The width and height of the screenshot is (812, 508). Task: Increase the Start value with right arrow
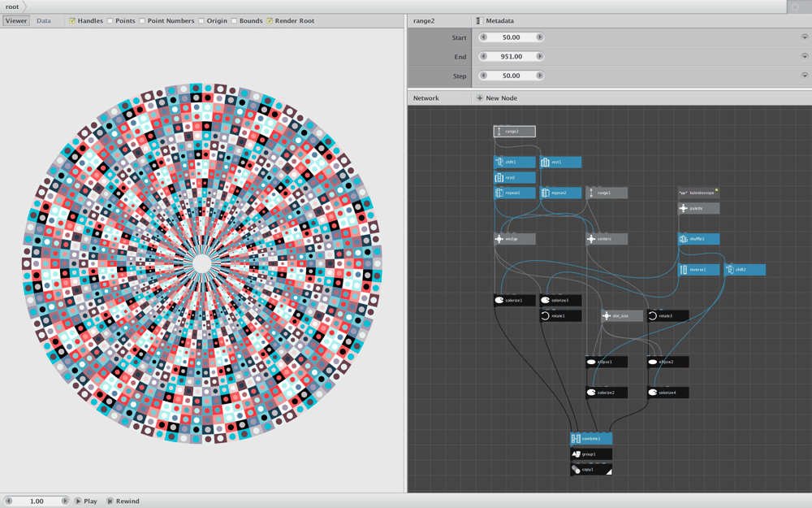(540, 37)
